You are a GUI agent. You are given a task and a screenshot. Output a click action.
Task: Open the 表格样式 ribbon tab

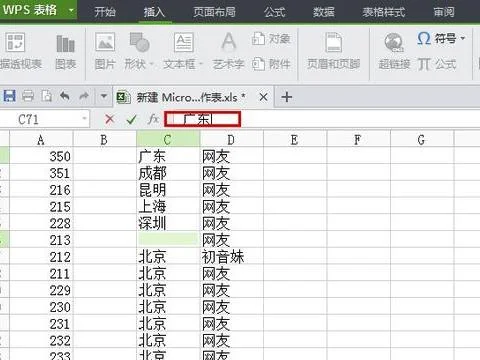tap(384, 12)
